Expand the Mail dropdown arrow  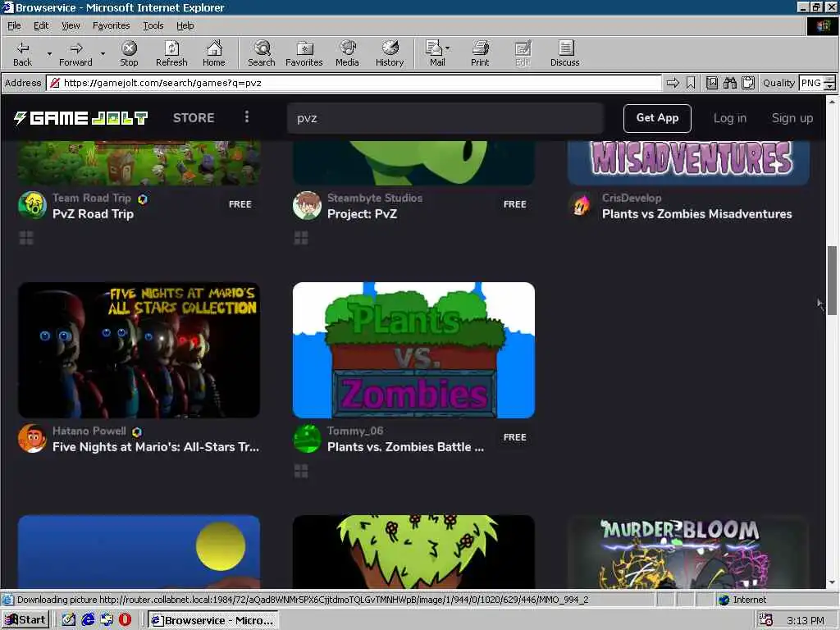(x=448, y=48)
